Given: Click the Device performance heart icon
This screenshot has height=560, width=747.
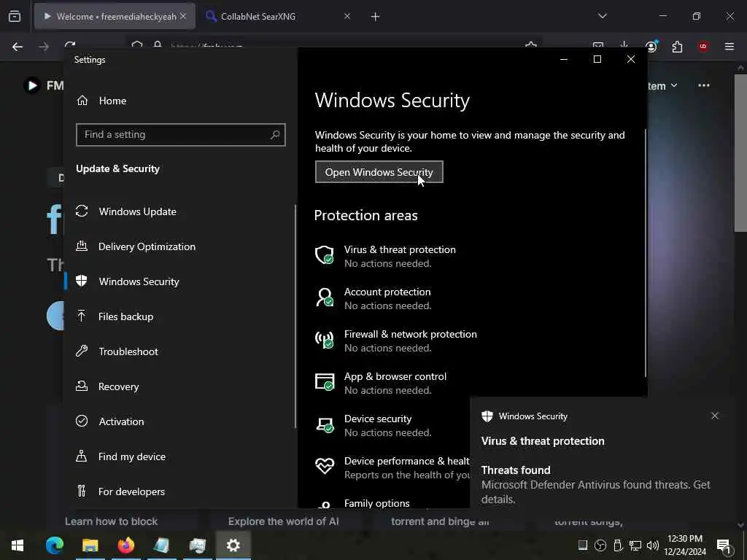Looking at the screenshot, I should [x=325, y=466].
